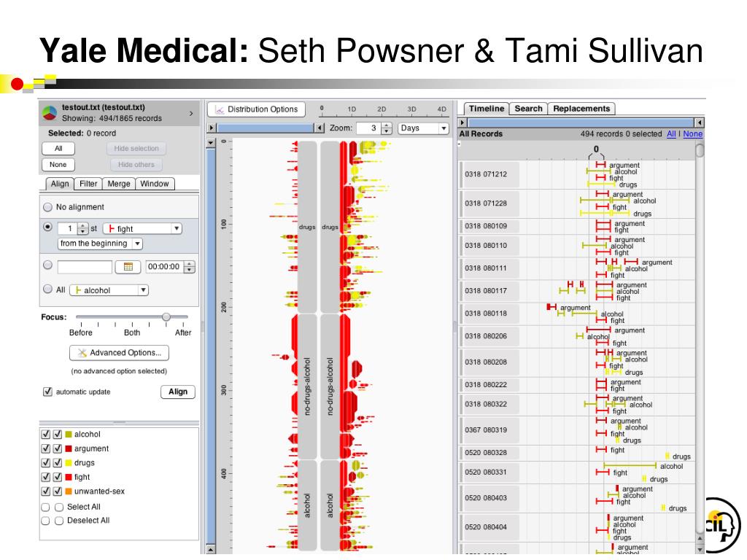747x560 pixels.
Task: Click the alcohol color swatch
Action: (69, 435)
